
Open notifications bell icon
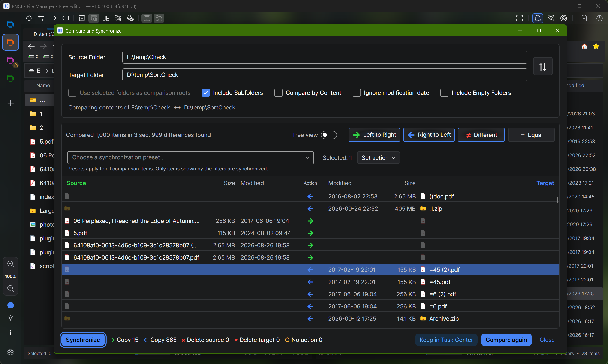coord(538,18)
